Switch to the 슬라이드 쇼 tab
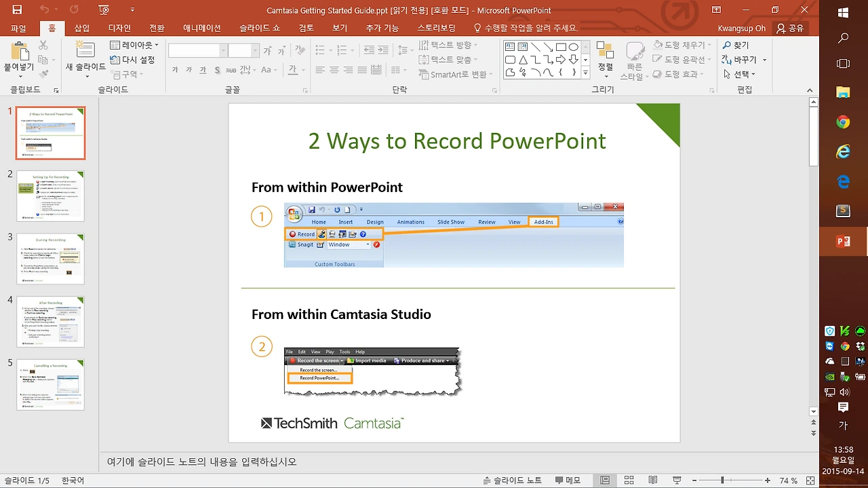This screenshot has width=868, height=488. [x=260, y=28]
